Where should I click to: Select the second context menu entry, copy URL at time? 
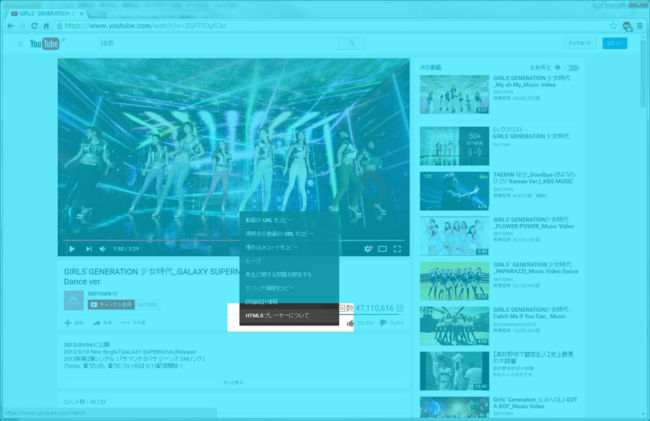tap(289, 234)
